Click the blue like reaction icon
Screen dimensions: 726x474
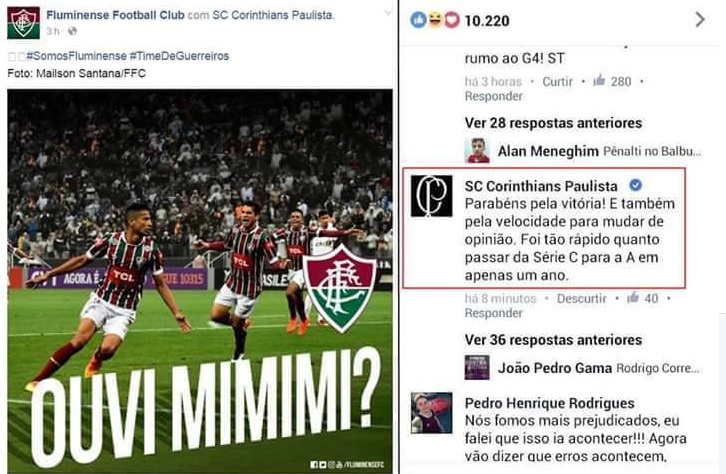pos(419,20)
